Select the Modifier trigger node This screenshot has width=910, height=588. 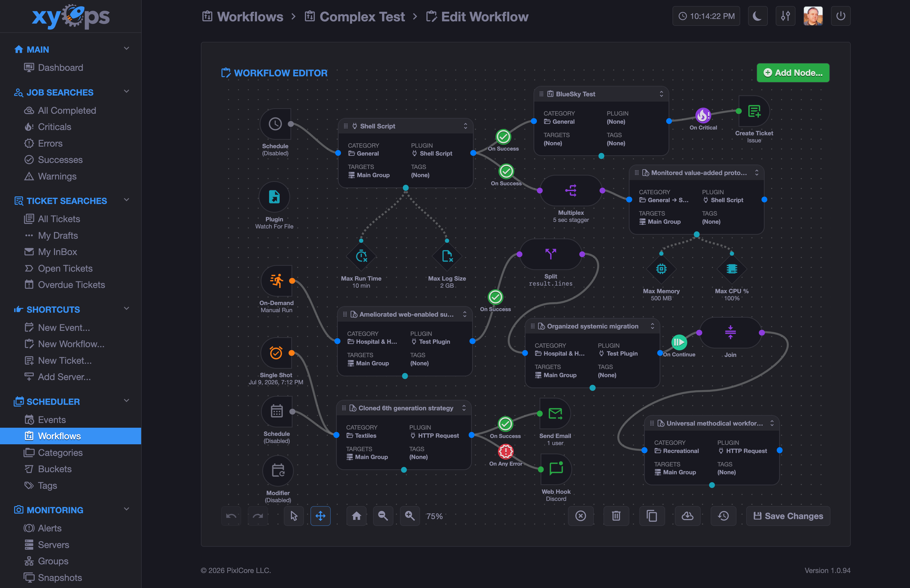click(278, 471)
